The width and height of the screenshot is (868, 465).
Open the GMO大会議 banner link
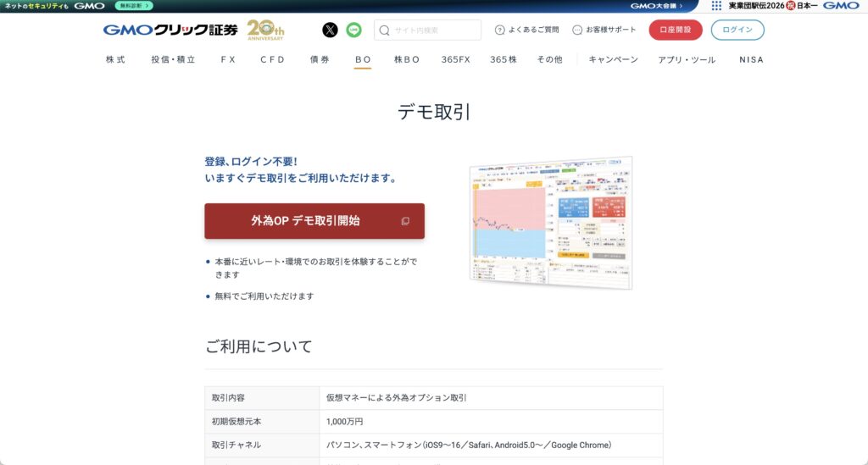(657, 6)
